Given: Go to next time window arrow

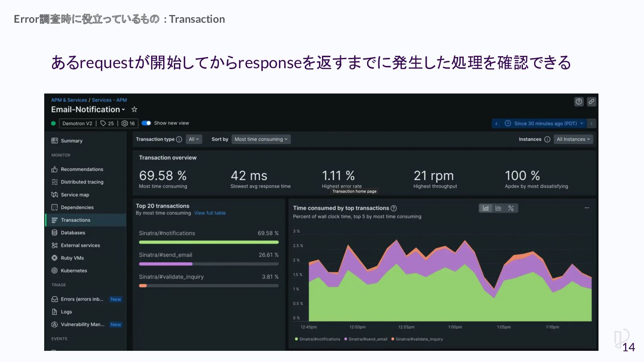Looking at the screenshot, I should (592, 124).
